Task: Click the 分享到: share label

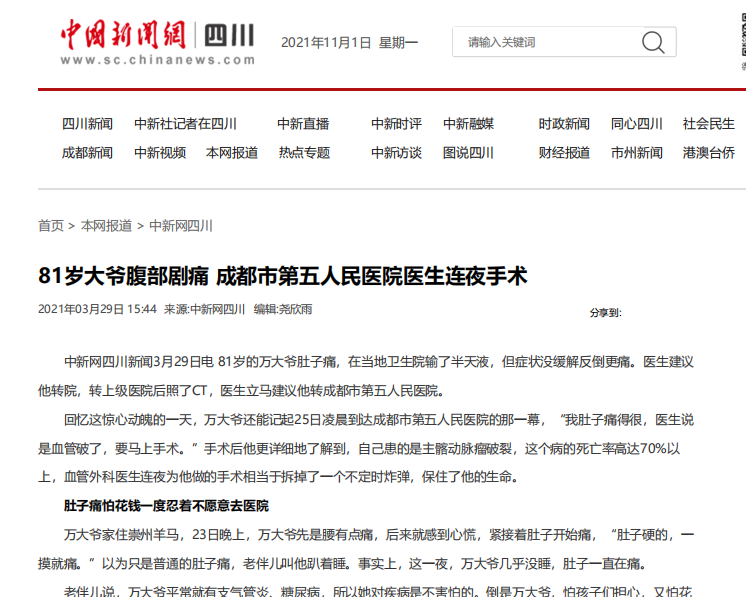Action: pos(606,313)
